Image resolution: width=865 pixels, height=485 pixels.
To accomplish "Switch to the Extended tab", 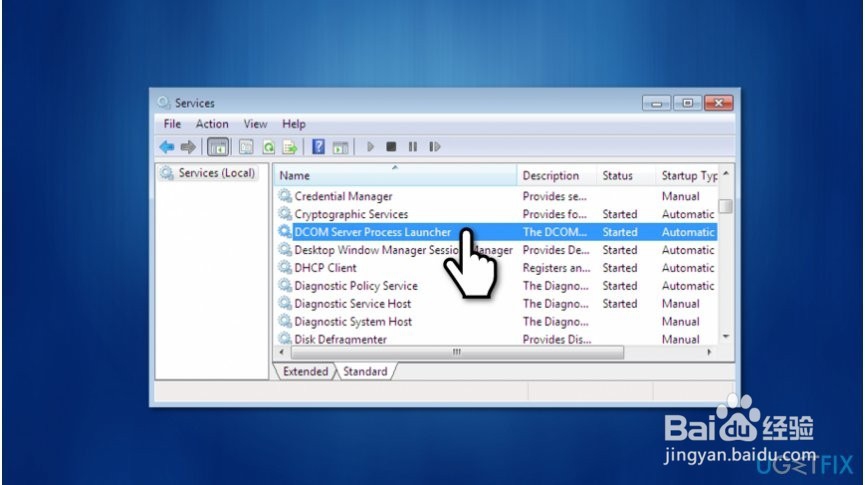I will click(x=305, y=371).
